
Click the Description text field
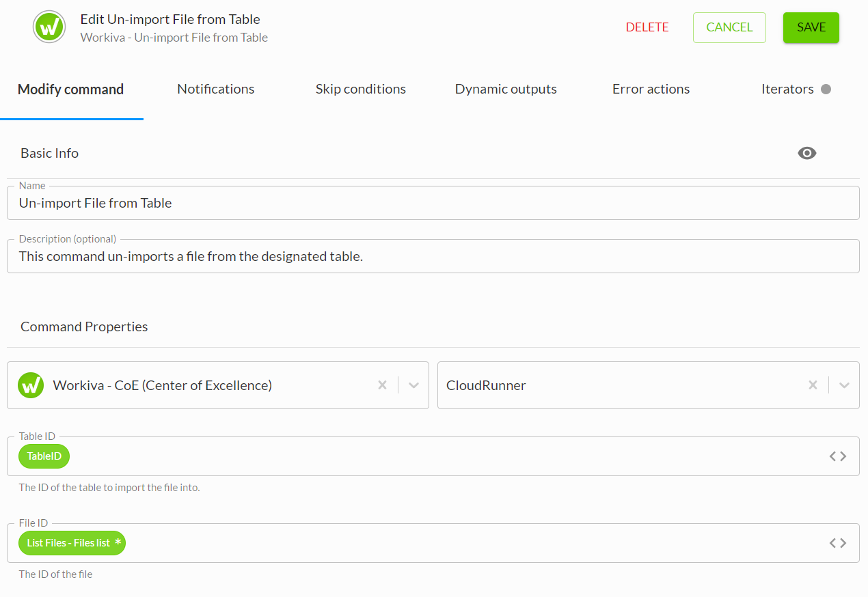(433, 256)
